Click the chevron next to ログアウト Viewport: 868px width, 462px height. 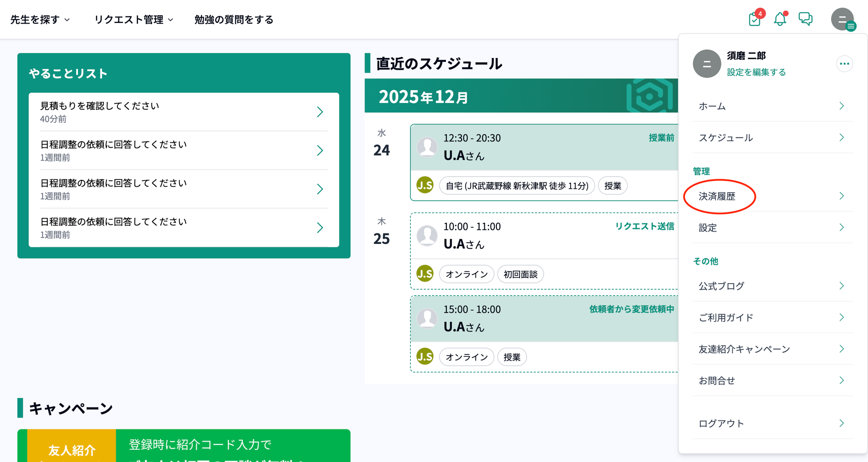tap(842, 423)
